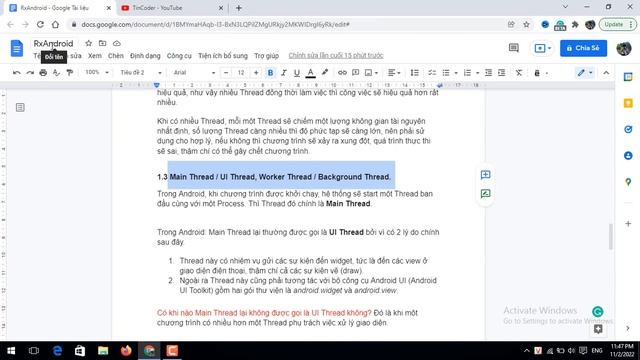Insert a numbered list
640x360 pixels.
point(467,73)
